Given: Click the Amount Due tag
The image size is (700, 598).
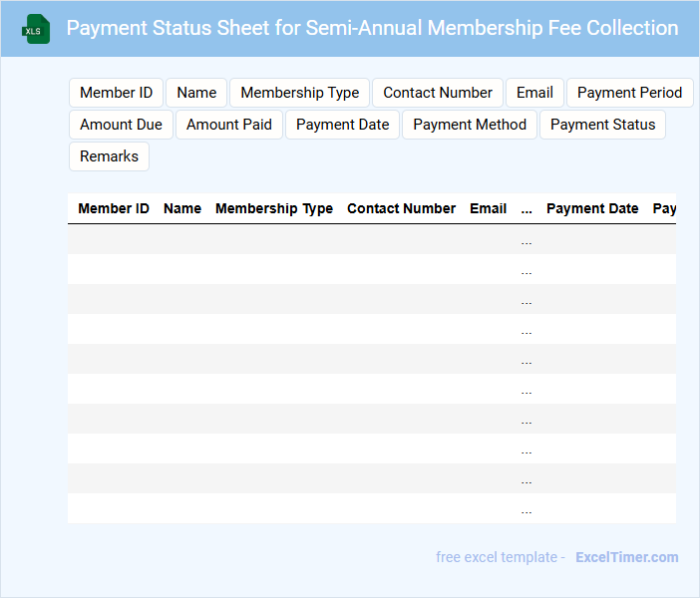Looking at the screenshot, I should tap(121, 125).
